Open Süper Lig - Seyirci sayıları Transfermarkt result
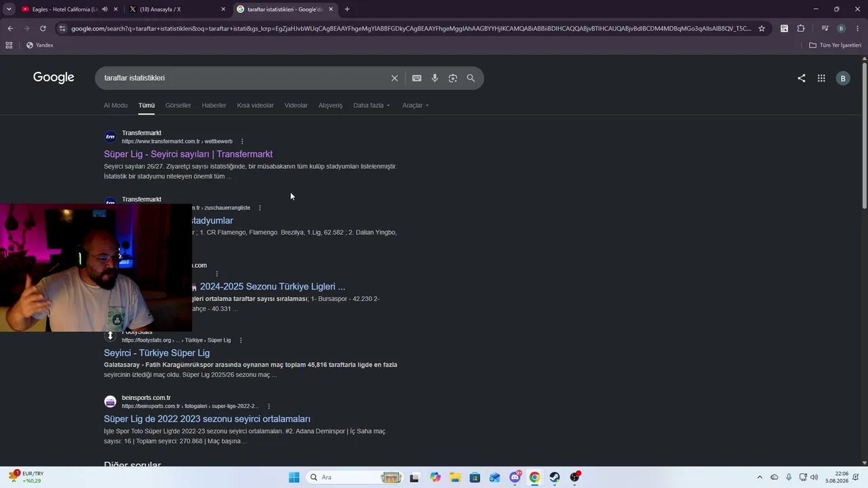868x488 pixels. (189, 155)
